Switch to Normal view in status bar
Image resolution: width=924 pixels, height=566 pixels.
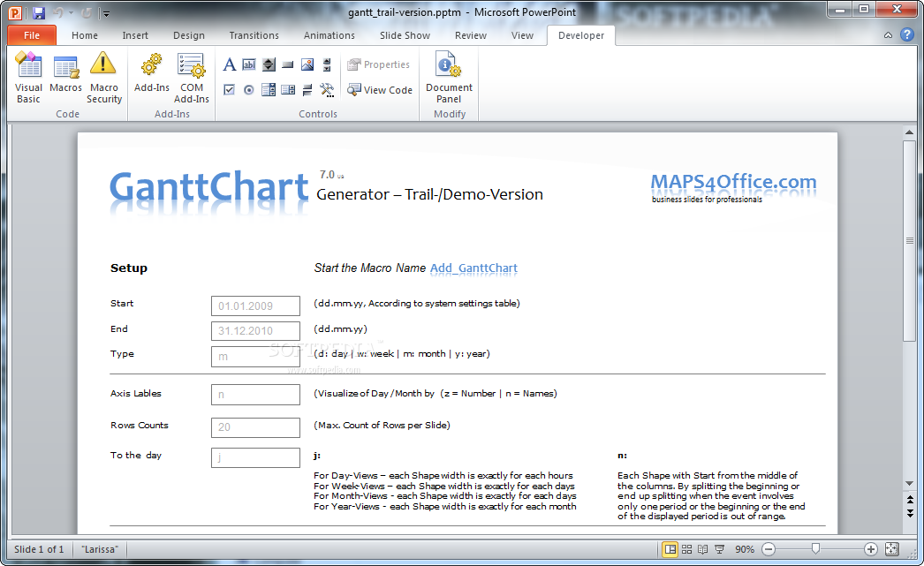click(670, 549)
